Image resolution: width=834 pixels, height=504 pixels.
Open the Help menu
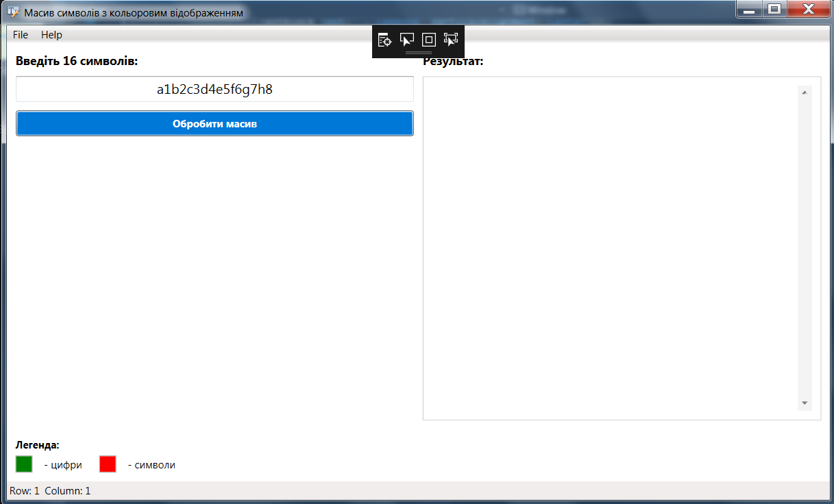point(51,34)
